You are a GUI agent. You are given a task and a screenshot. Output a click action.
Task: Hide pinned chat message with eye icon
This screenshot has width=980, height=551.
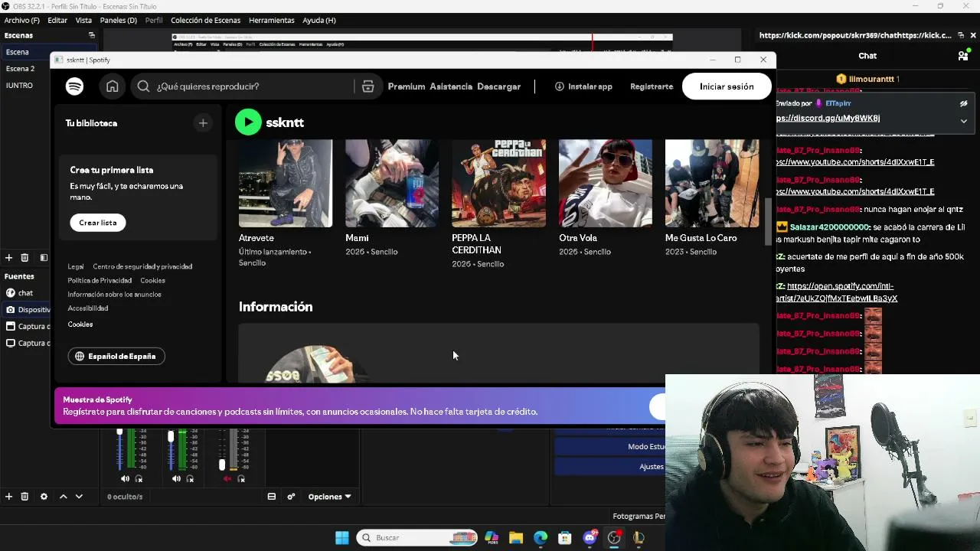pyautogui.click(x=964, y=103)
